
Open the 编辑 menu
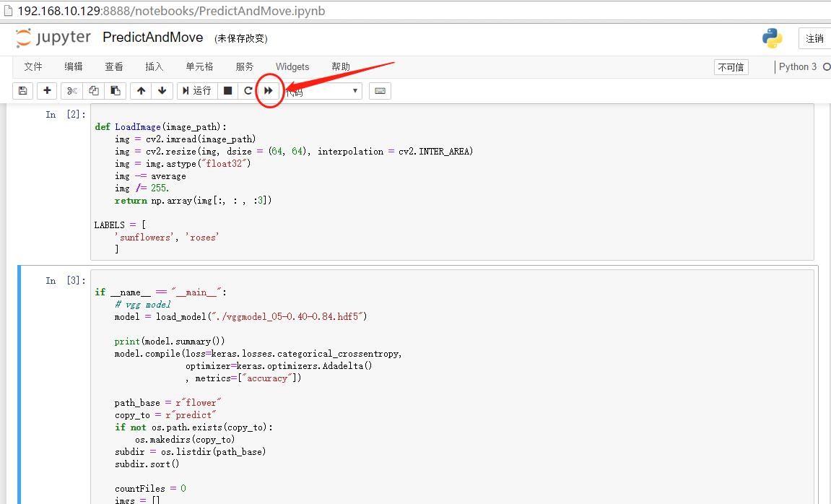(74, 66)
